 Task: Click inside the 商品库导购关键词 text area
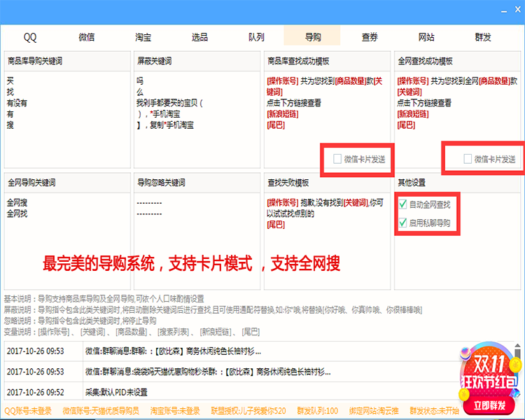(x=67, y=120)
